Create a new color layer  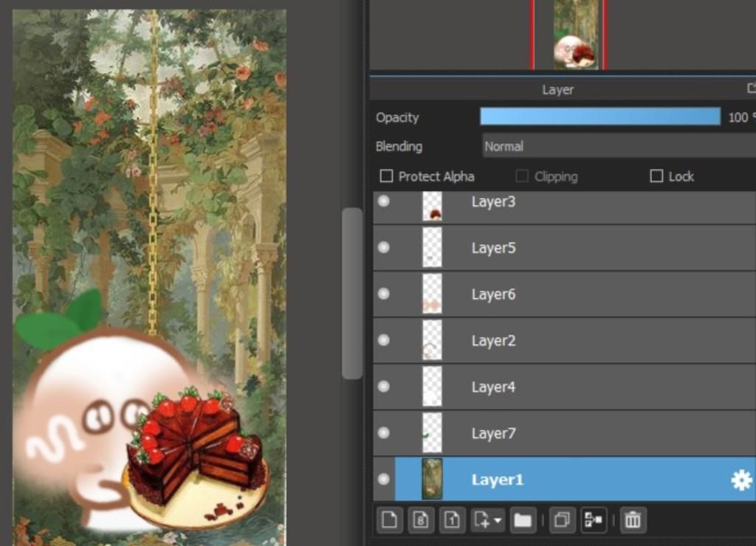click(x=389, y=520)
